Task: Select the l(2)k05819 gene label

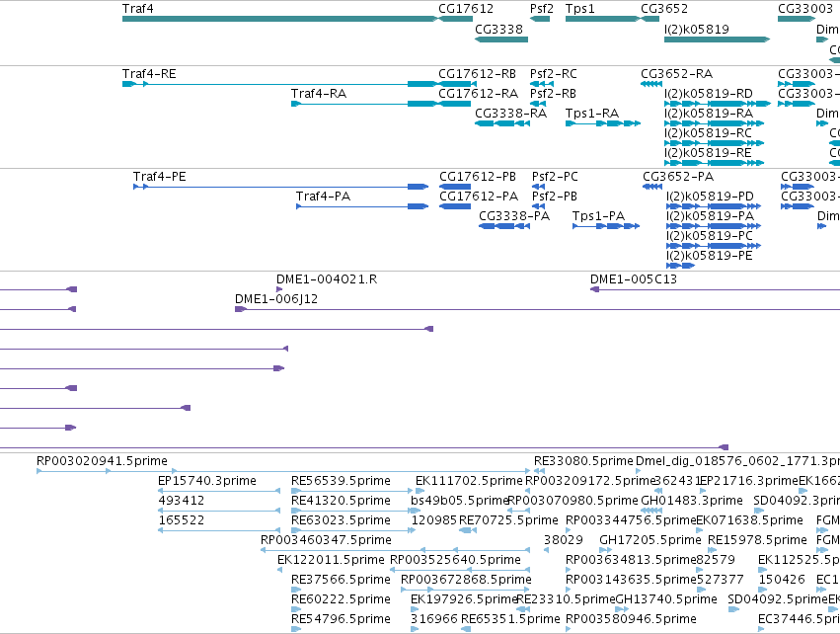Action: tap(697, 29)
